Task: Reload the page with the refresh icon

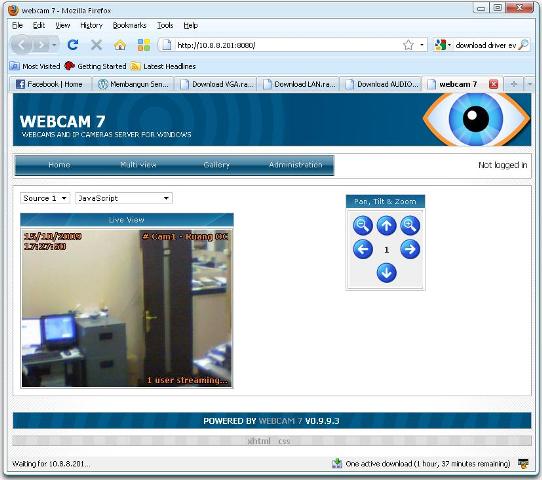Action: click(73, 45)
